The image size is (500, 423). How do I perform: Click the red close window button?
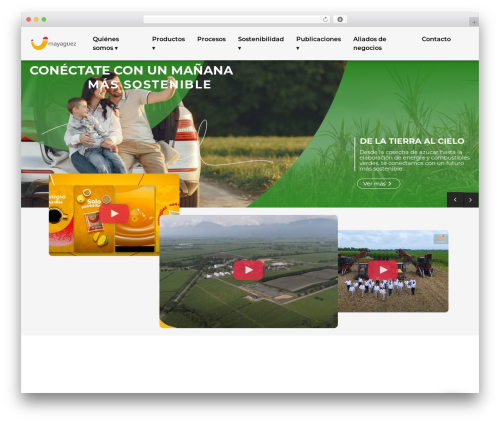[29, 19]
